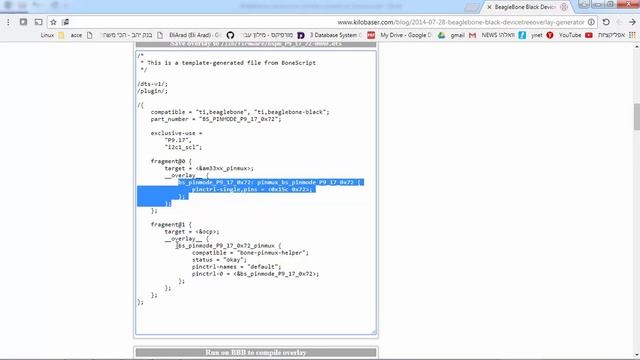Click the 'compatible = "ti,beaglebone"' line
Viewport: 640px width, 360px height.
(x=240, y=112)
